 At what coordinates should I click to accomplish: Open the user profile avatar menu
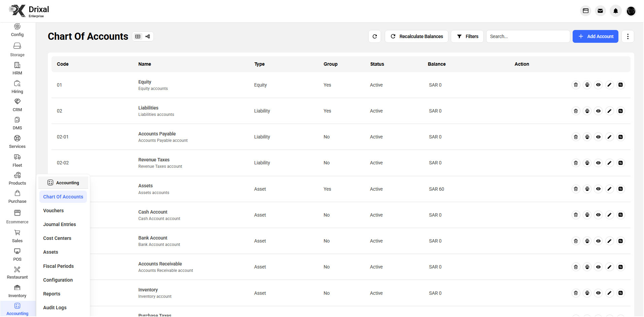pyautogui.click(x=631, y=11)
